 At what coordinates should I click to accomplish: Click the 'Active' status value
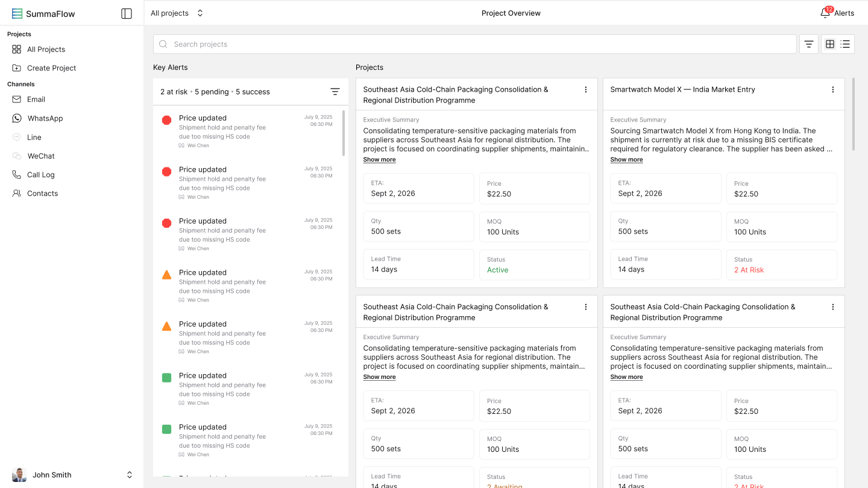(497, 270)
